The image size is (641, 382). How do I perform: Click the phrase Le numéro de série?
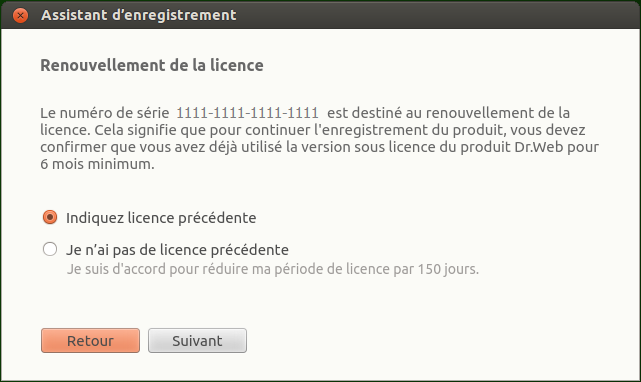click(105, 112)
